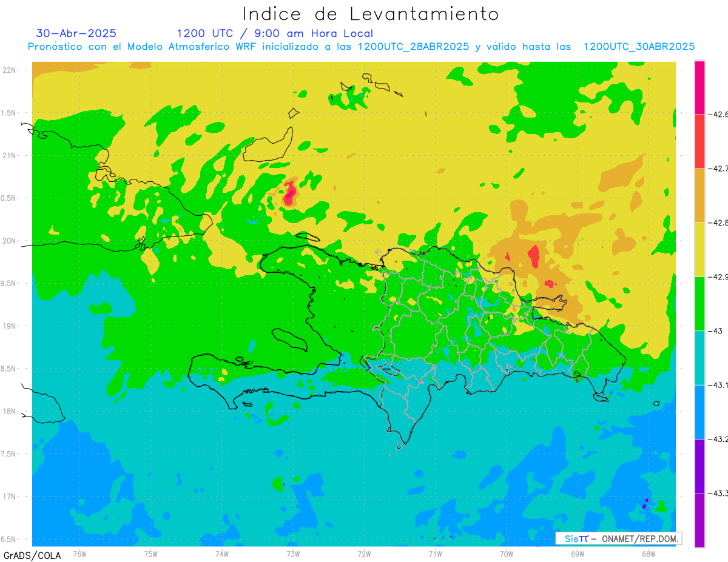Select legend value "-42.7"
This screenshot has width=728, height=562.
718,169
